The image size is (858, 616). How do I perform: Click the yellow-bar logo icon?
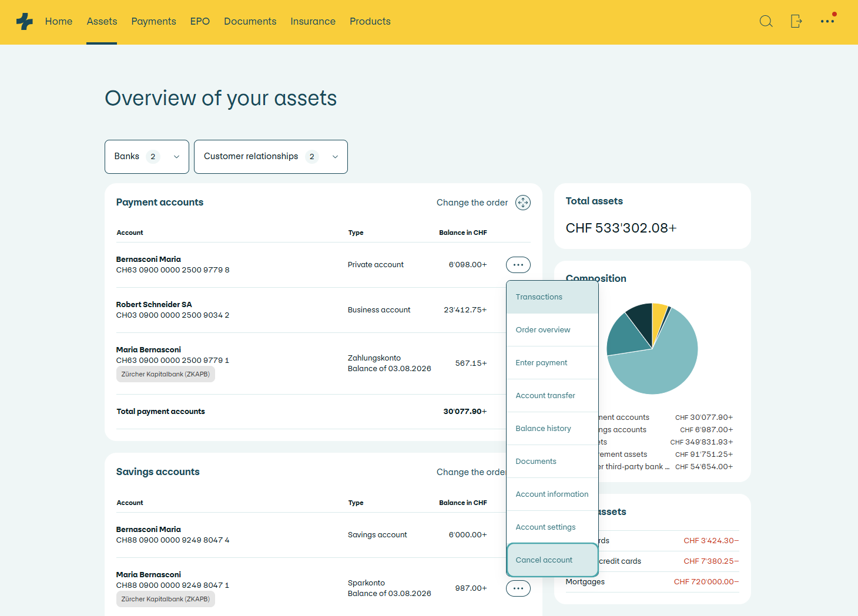tap(25, 22)
